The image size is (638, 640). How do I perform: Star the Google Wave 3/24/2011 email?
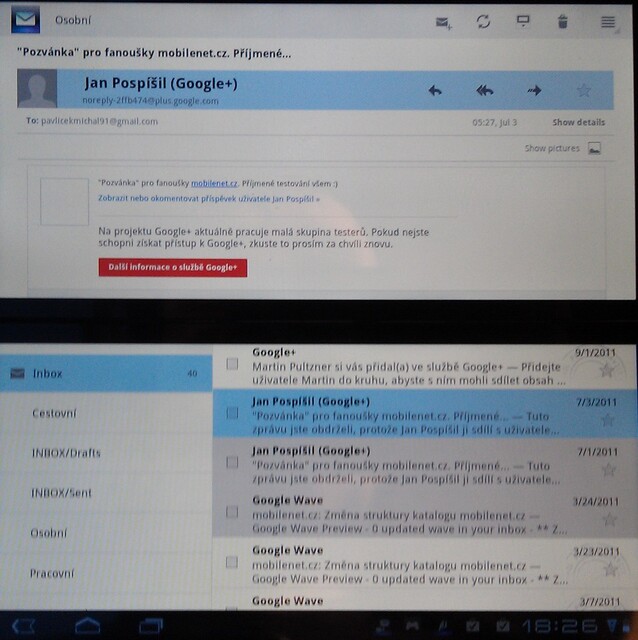tap(609, 520)
